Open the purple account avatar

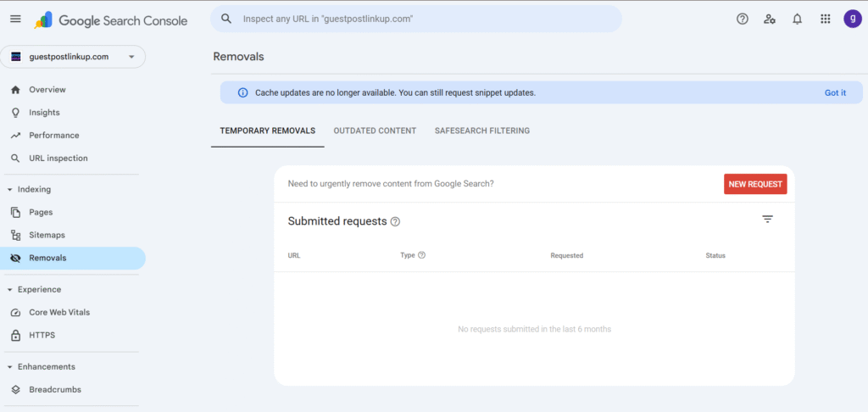coord(852,19)
